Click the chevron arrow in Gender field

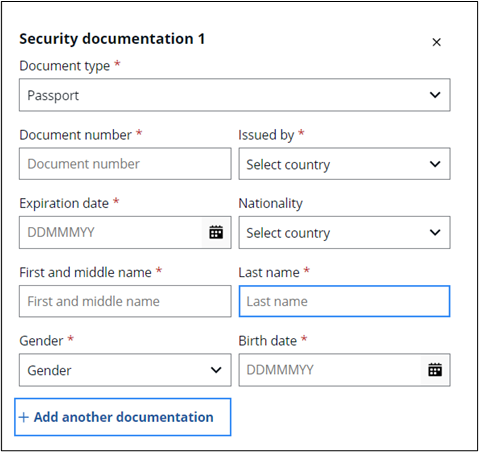(x=216, y=370)
